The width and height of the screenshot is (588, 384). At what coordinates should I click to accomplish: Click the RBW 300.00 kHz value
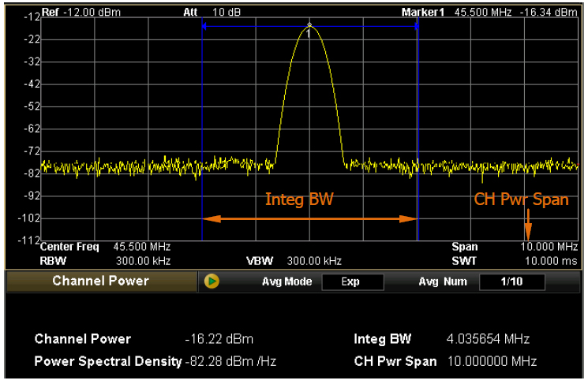(143, 261)
